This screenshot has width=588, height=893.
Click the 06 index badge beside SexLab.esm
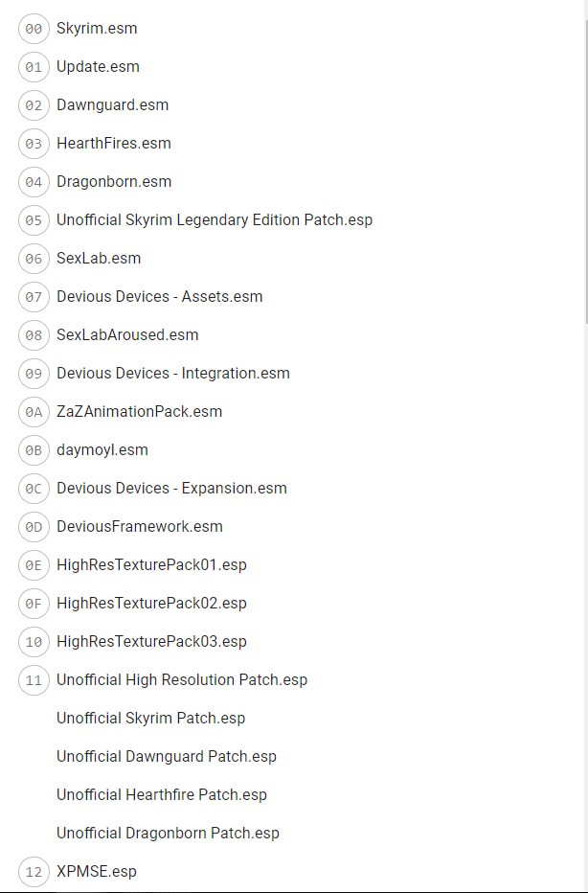34,259
